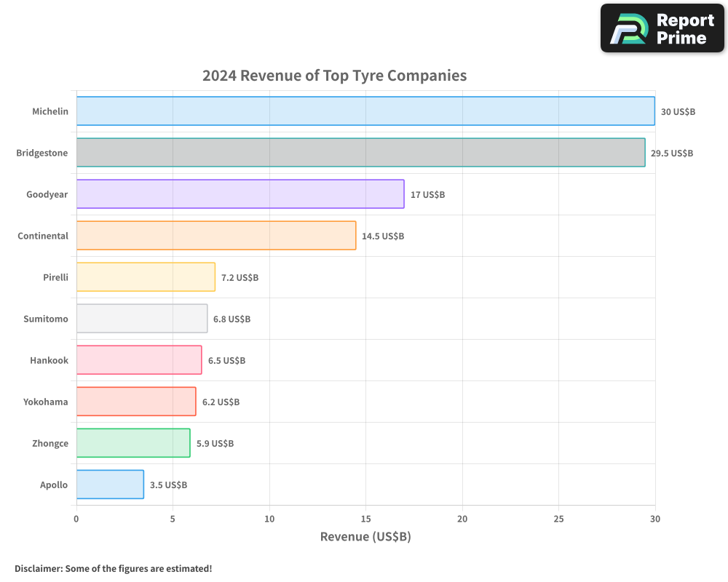Click the Continental orange bar
The height and width of the screenshot is (582, 728).
pyautogui.click(x=215, y=236)
